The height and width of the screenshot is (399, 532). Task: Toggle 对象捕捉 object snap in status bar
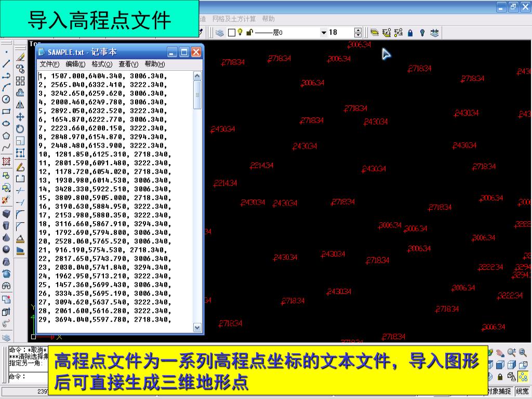(x=499, y=391)
